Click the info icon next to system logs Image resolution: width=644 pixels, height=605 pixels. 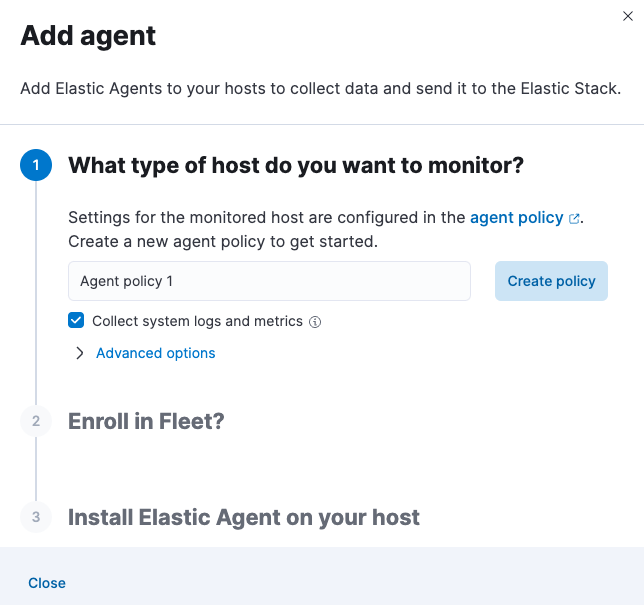[315, 322]
